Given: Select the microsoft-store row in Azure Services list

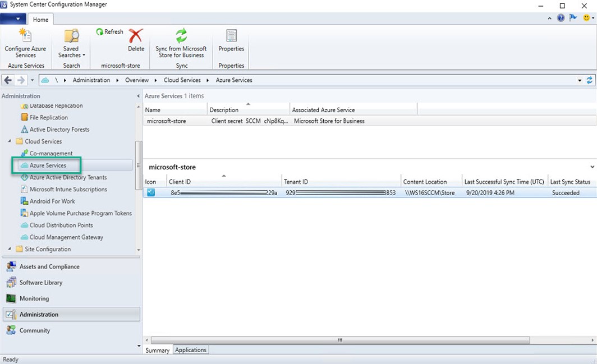Looking at the screenshot, I should click(166, 121).
